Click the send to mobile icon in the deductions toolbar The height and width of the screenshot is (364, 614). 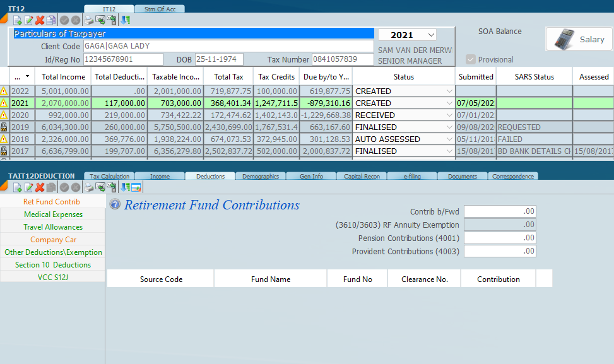tap(112, 187)
